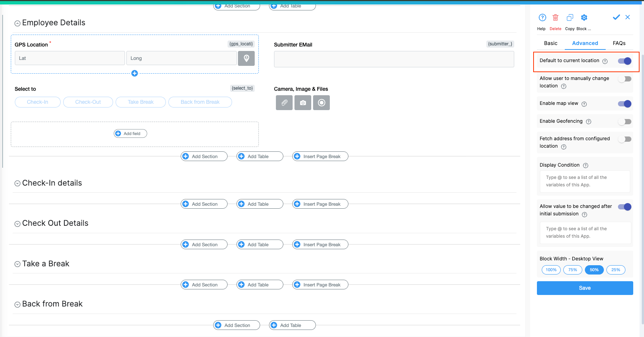Image resolution: width=644 pixels, height=337 pixels.
Task: Click the Help question mark icon
Action: (542, 17)
